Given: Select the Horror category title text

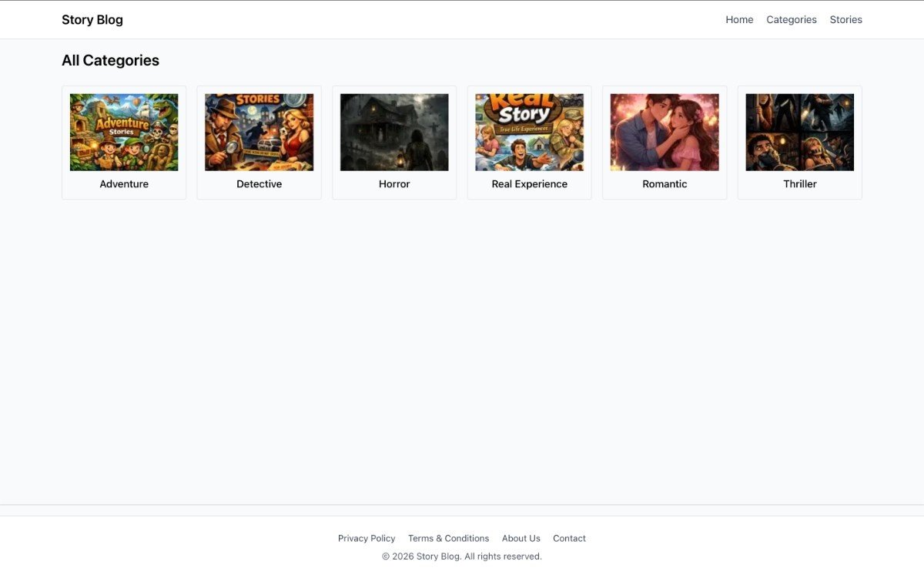Looking at the screenshot, I should [394, 184].
